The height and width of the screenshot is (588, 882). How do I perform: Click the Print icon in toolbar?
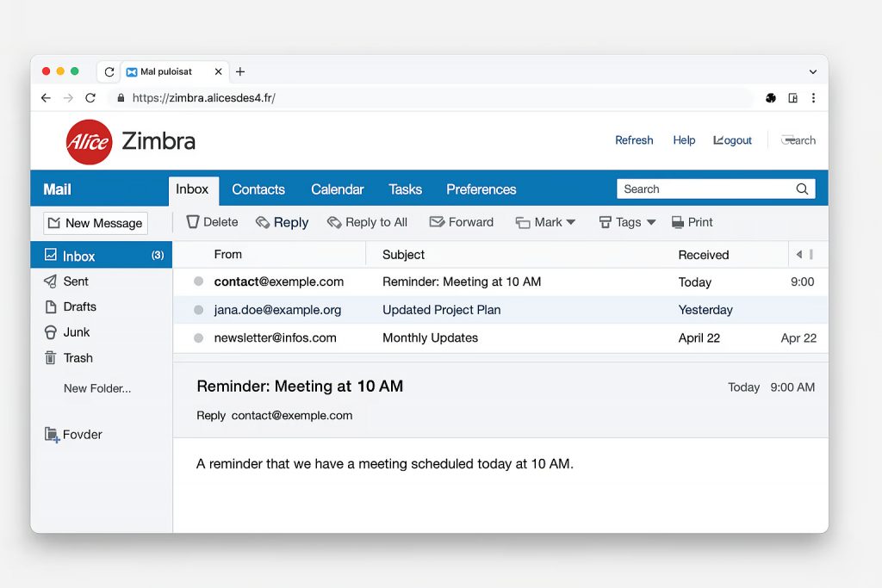tap(677, 222)
